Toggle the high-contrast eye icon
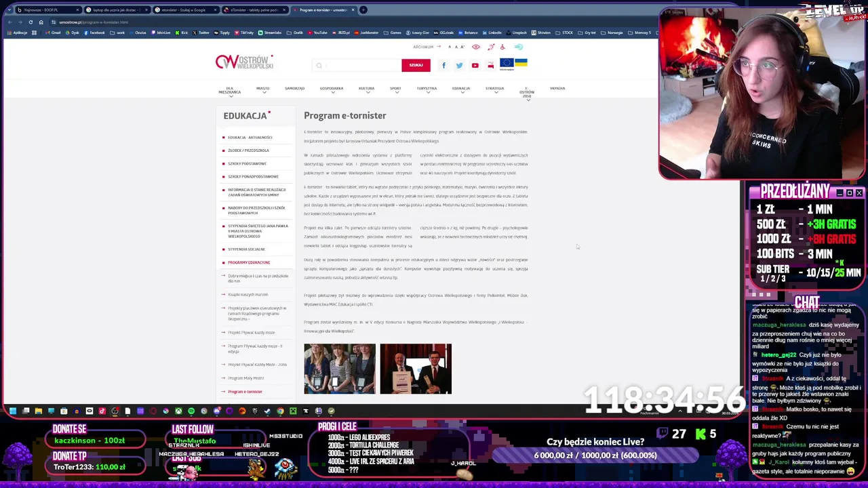Viewport: 868px width, 488px height. 475,47
